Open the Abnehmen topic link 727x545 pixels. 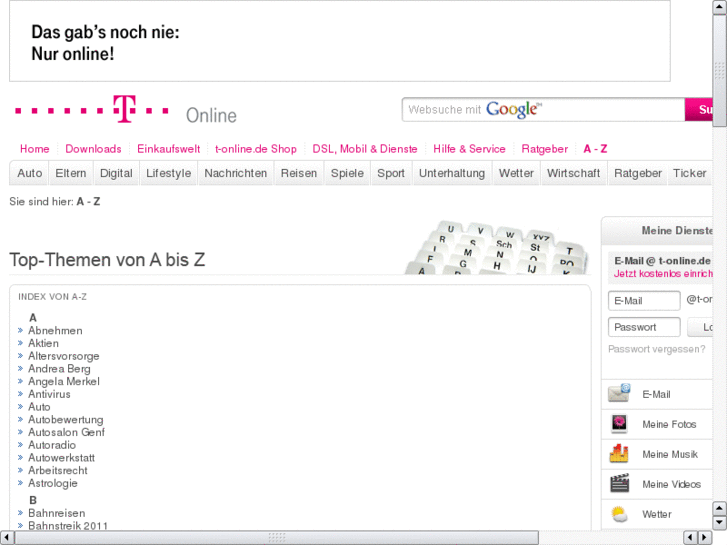(55, 330)
